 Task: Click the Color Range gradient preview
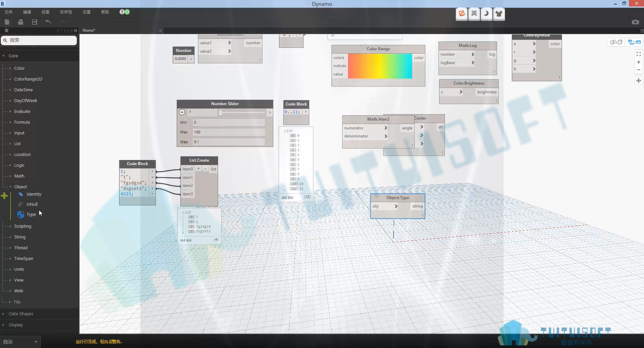[380, 66]
